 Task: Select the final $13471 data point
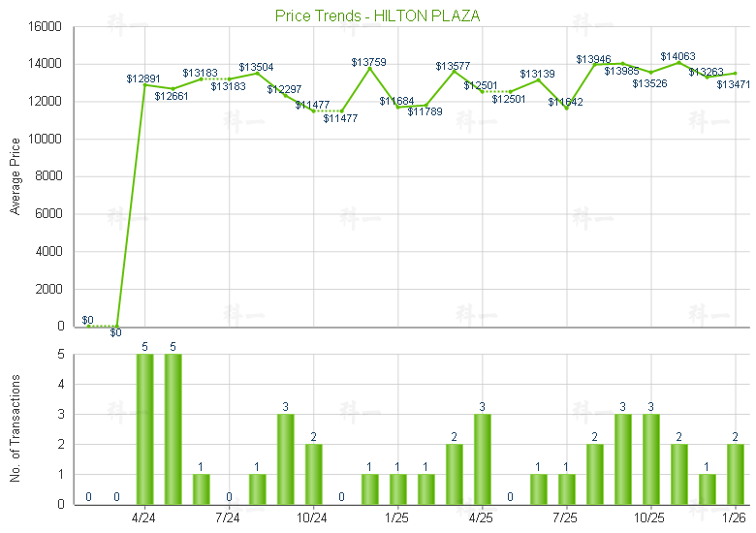(x=735, y=74)
